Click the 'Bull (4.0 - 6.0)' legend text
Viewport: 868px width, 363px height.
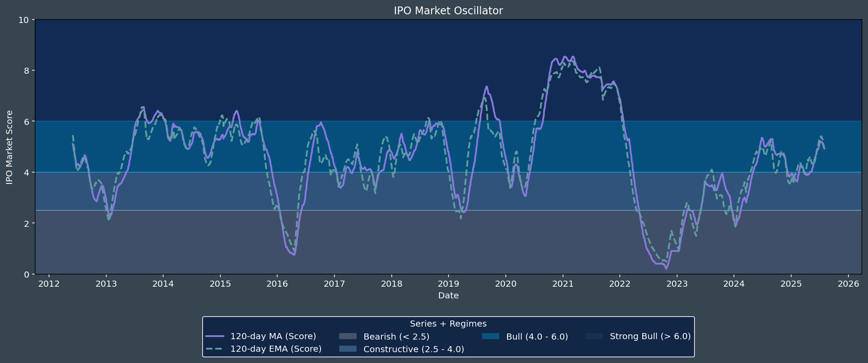(x=537, y=337)
